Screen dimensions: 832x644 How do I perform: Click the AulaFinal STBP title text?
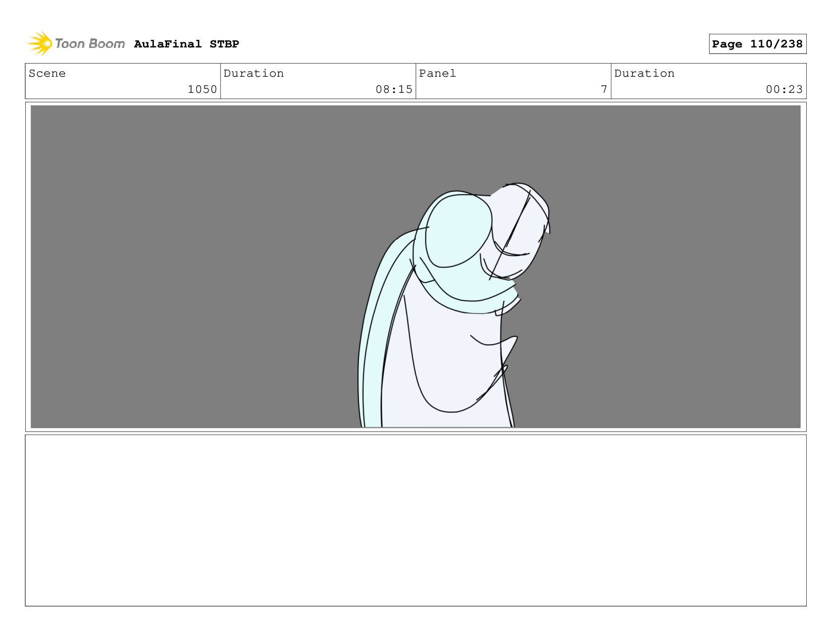[x=186, y=44]
